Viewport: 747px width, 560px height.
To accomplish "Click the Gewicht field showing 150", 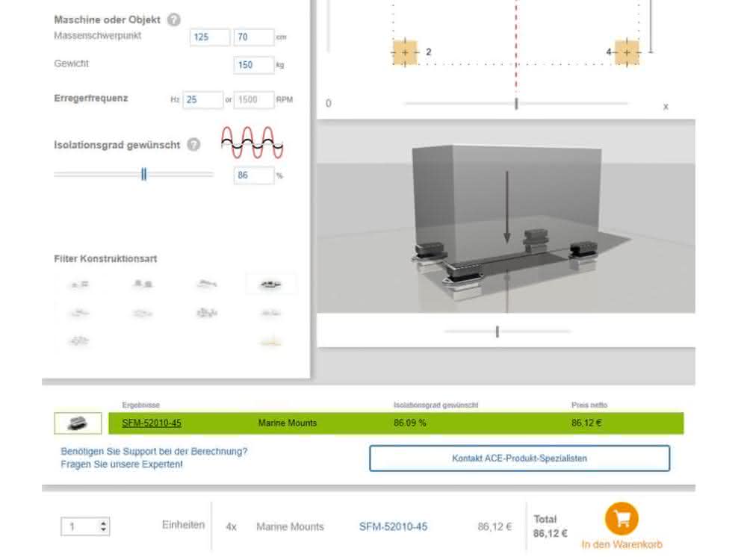I will point(253,65).
